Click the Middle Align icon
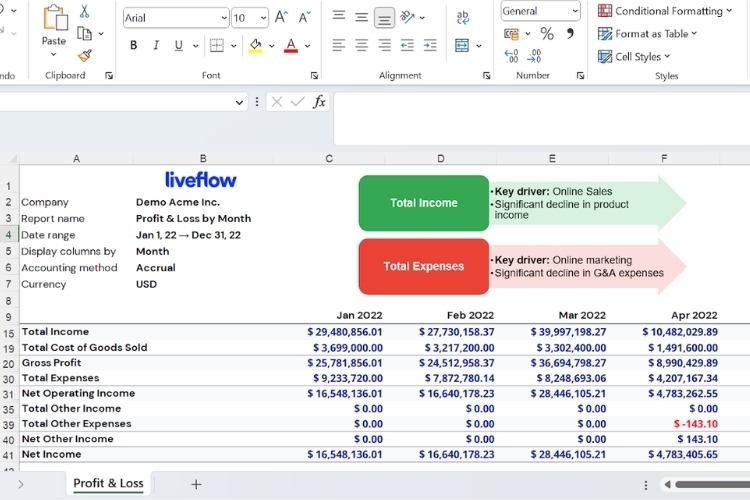 pyautogui.click(x=362, y=18)
